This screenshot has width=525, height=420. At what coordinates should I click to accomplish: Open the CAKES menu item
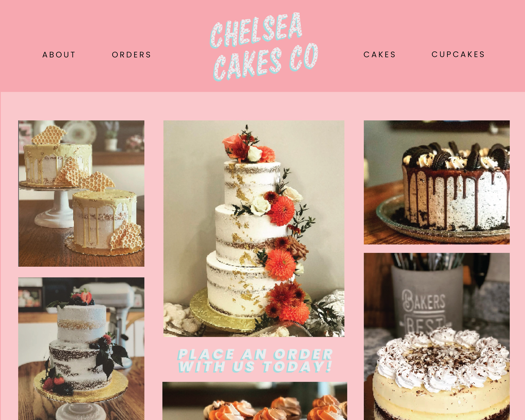coord(380,55)
